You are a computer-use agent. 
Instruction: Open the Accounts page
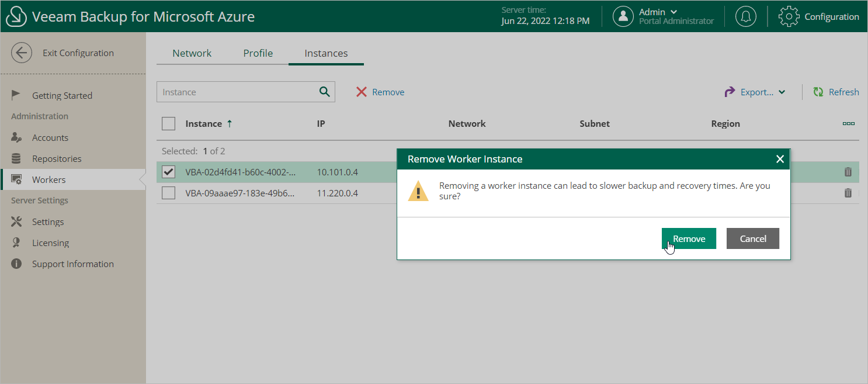[x=50, y=137]
